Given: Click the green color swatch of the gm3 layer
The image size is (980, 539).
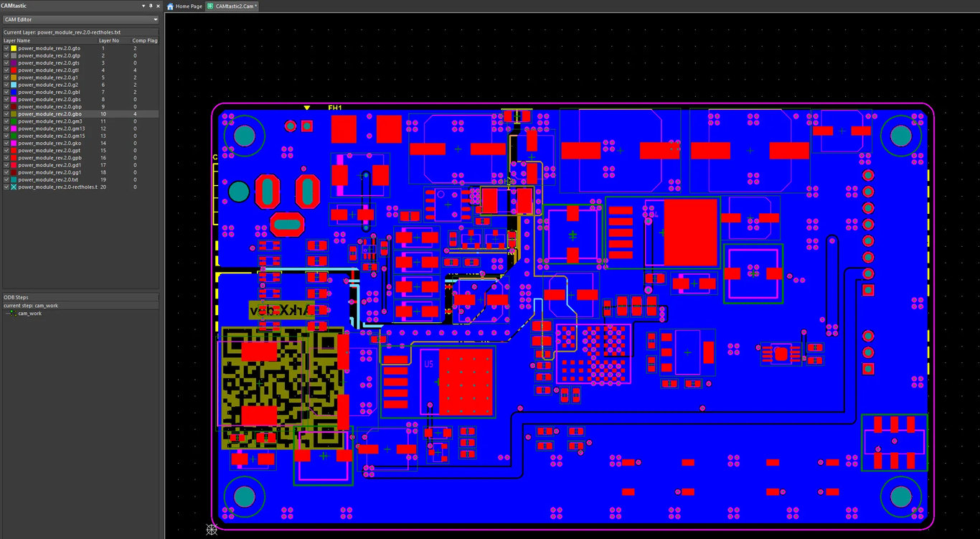Looking at the screenshot, I should tap(14, 121).
